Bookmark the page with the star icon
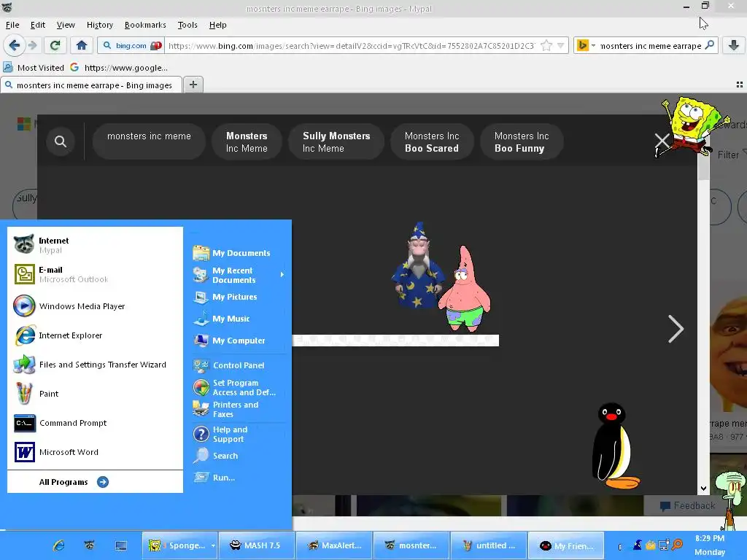Image resolution: width=747 pixels, height=560 pixels. 546,46
